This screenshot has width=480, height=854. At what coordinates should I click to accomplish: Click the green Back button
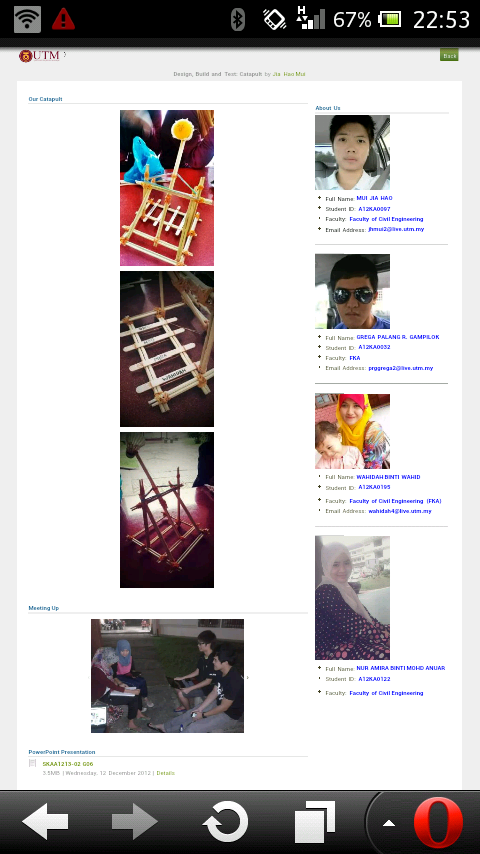449,55
